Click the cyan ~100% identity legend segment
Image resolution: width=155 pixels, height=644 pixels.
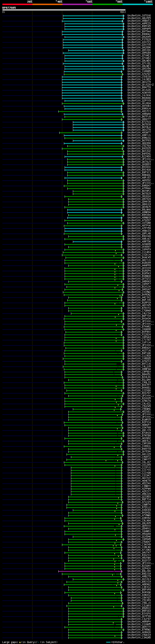coord(138,4)
